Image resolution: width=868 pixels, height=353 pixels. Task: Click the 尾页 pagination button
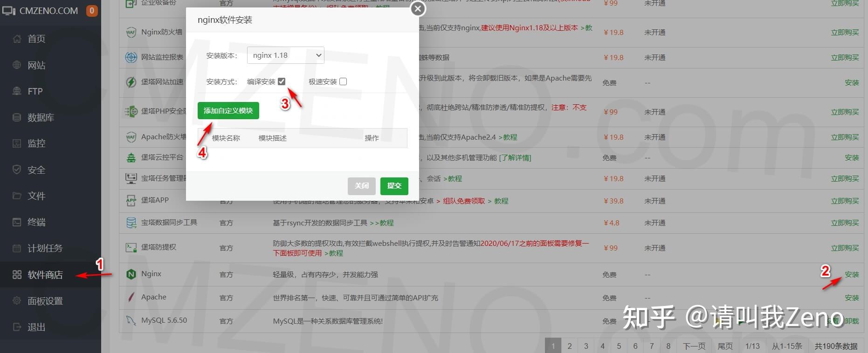click(x=725, y=346)
